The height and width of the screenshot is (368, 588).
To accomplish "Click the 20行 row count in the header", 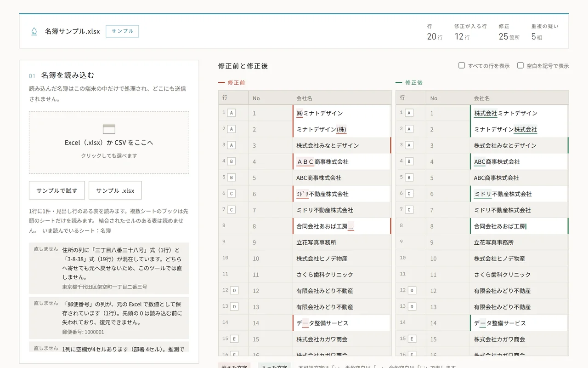I will [x=435, y=37].
